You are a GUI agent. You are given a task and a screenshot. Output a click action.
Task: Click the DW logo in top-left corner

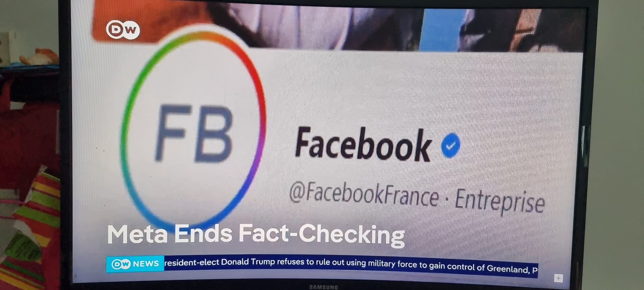pyautogui.click(x=123, y=30)
